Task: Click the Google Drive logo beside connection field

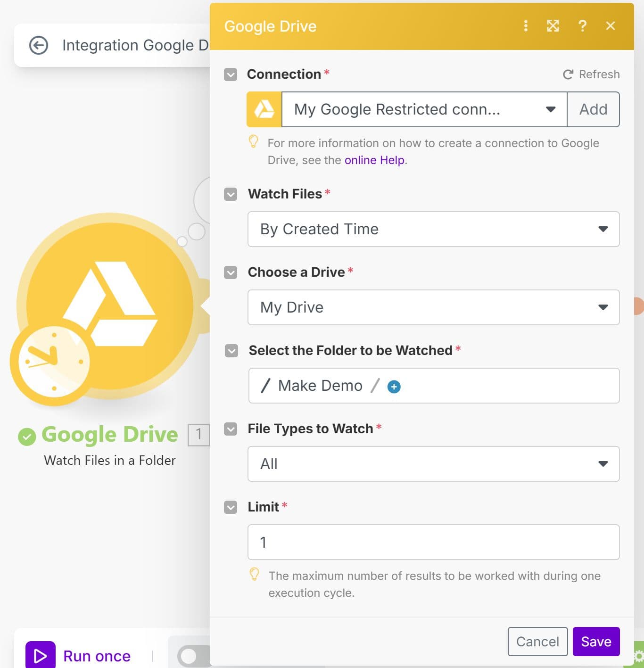Action: pos(264,109)
